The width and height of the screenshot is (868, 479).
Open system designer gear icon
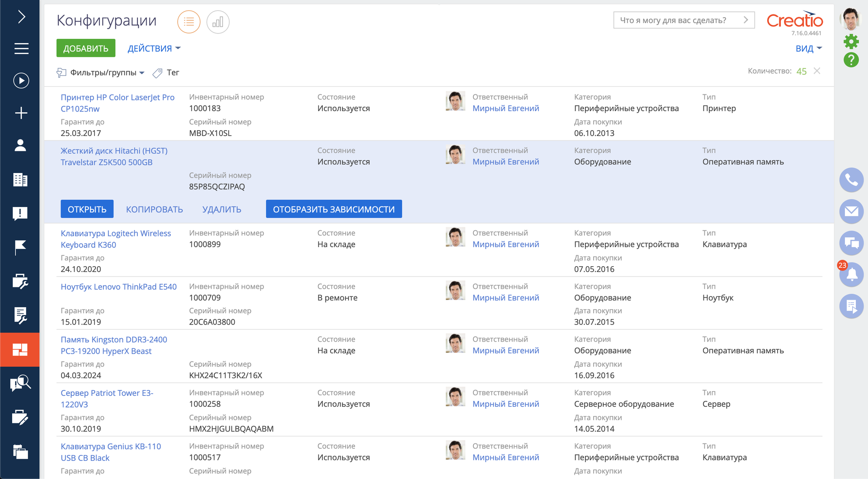click(851, 42)
